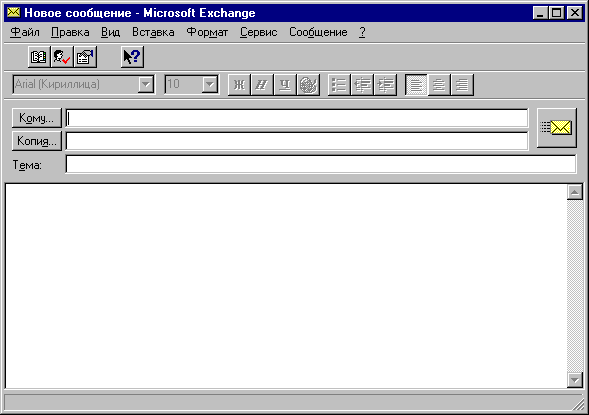Screen dimensions: 589x415
Task: Click the font color palette icon
Action: (308, 85)
